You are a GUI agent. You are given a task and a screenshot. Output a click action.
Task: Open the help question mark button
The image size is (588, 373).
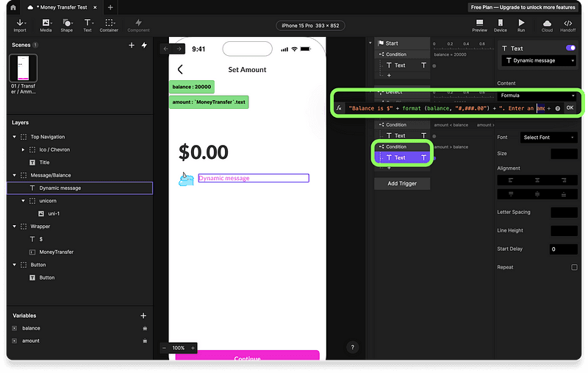[353, 347]
